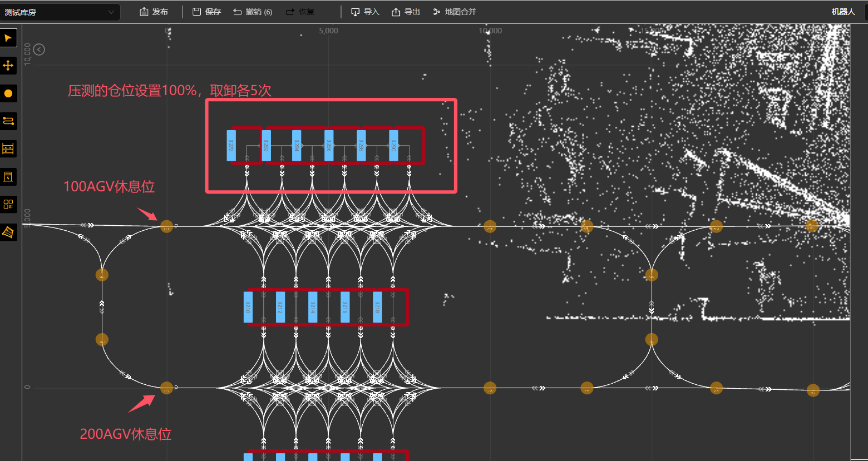868x461 pixels.
Task: Click the 导出 export button
Action: tap(406, 12)
